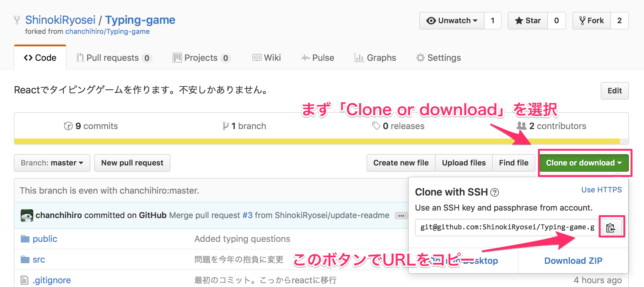Click the Pull requests counter badge 0
644x287 pixels.
(147, 58)
